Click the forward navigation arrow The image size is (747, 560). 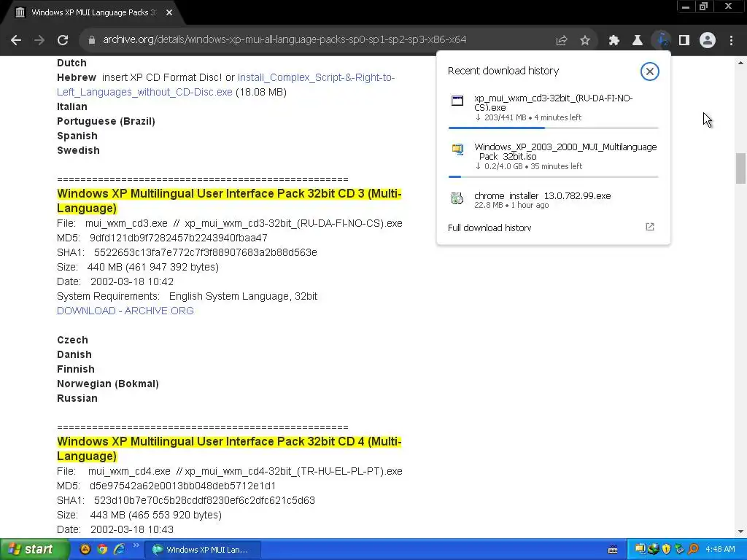39,40
